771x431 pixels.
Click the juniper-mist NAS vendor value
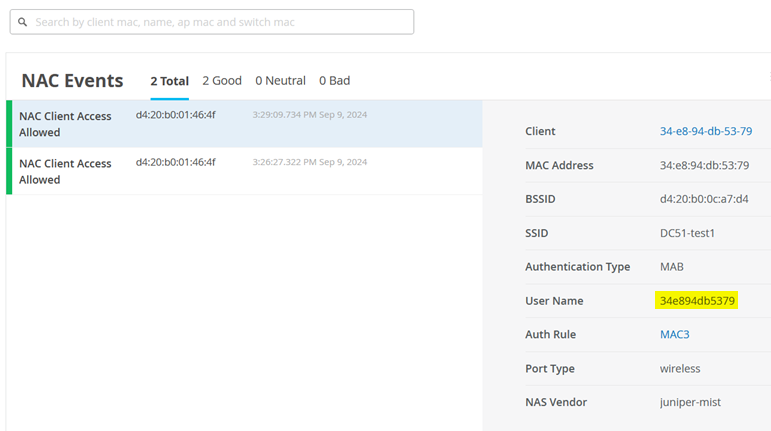(x=690, y=402)
